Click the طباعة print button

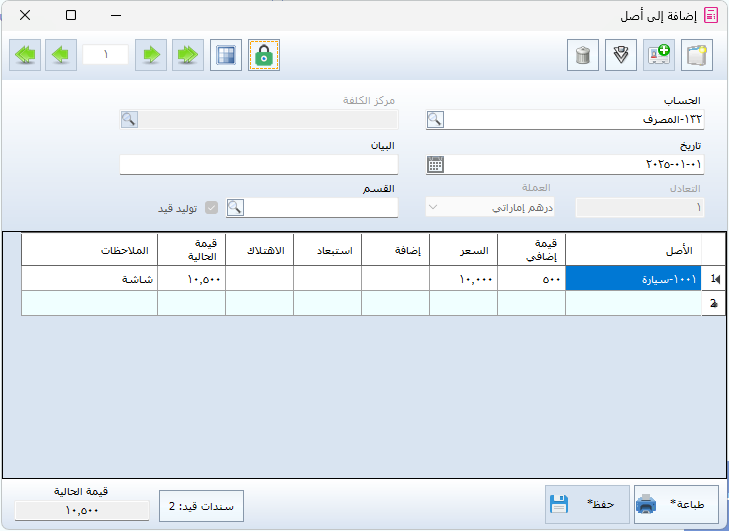(675, 505)
